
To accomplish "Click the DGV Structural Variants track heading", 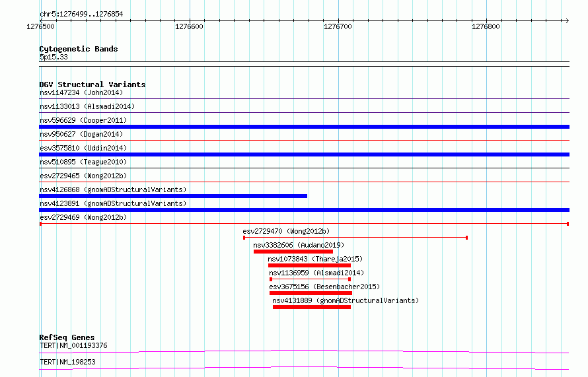I will pos(92,85).
